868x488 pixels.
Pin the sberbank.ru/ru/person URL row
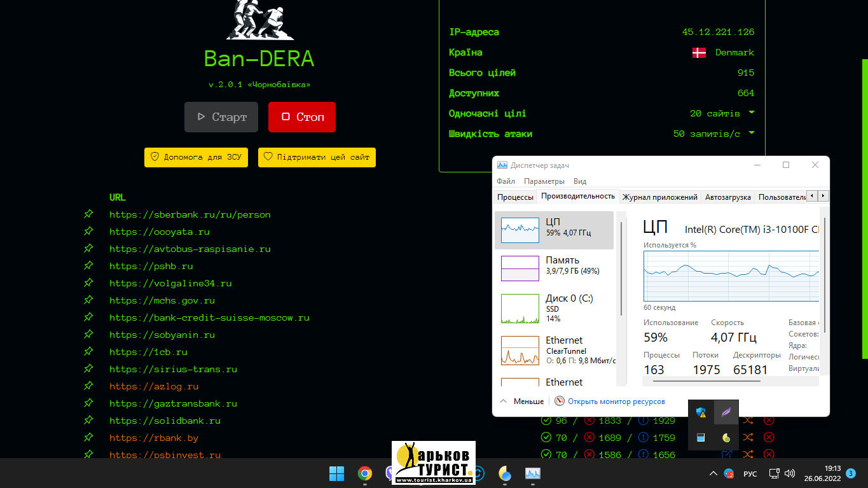tap(88, 214)
